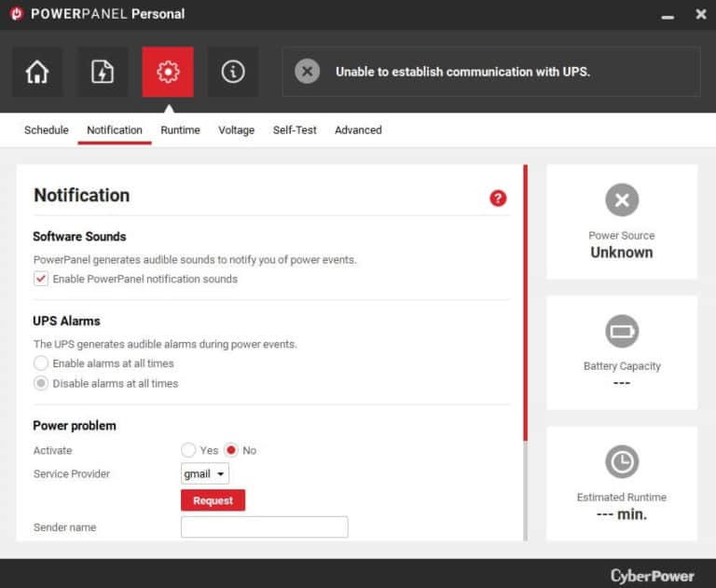Click the Estimated Runtime clock icon
This screenshot has width=716, height=588.
click(622, 461)
